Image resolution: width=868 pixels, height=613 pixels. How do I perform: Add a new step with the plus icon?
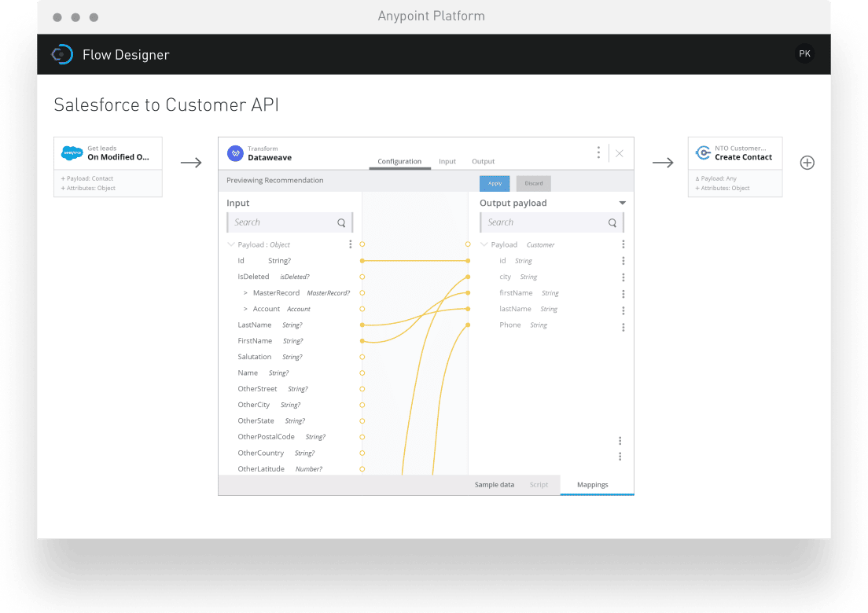tap(807, 163)
